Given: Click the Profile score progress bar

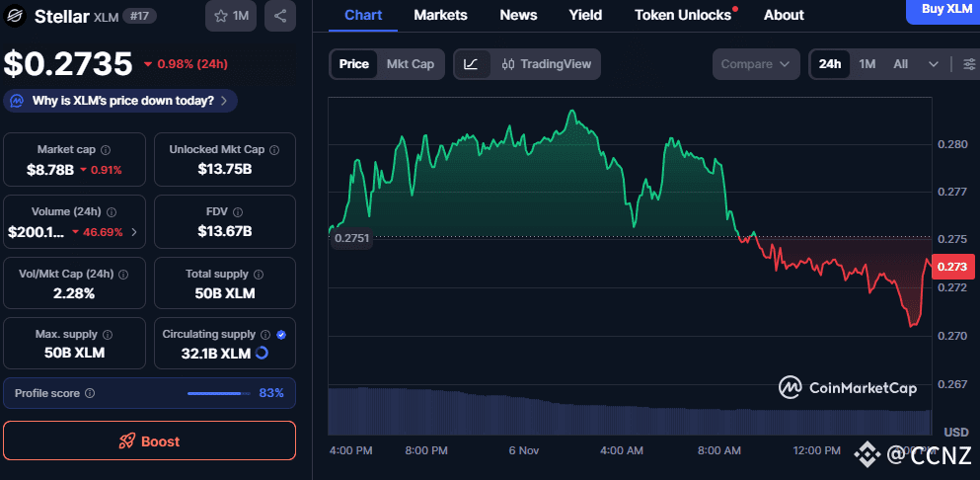Looking at the screenshot, I should pos(219,393).
